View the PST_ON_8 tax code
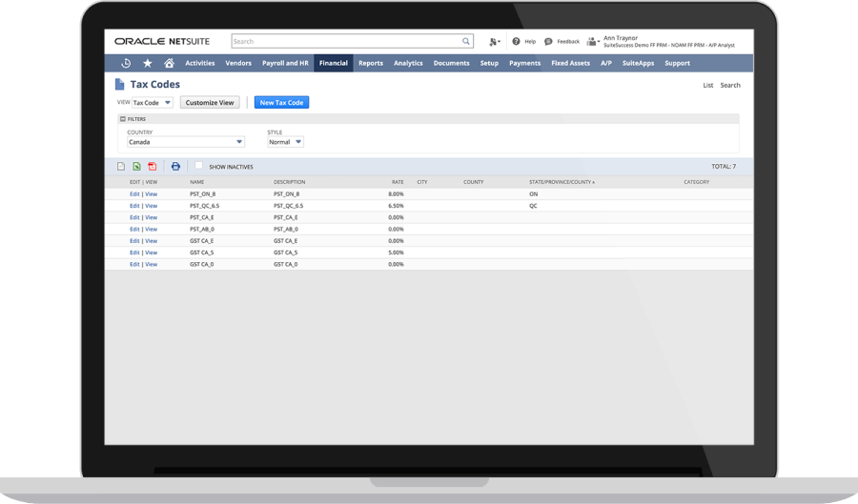Screen dimensions: 858x504 pos(151,194)
